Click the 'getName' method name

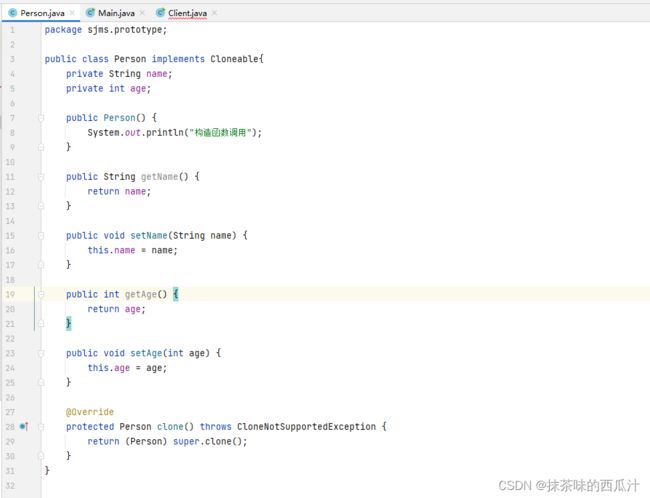[159, 177]
